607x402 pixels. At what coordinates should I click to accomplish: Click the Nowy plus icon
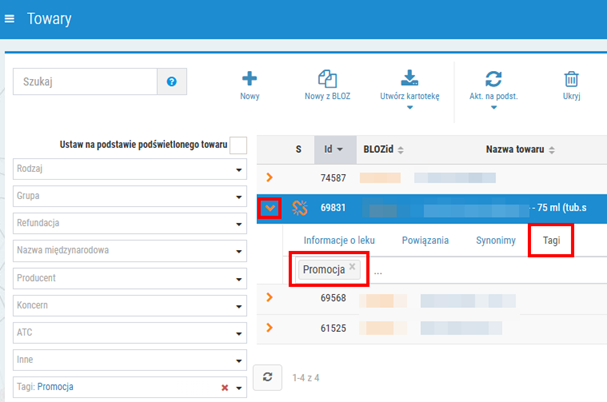[x=249, y=79]
